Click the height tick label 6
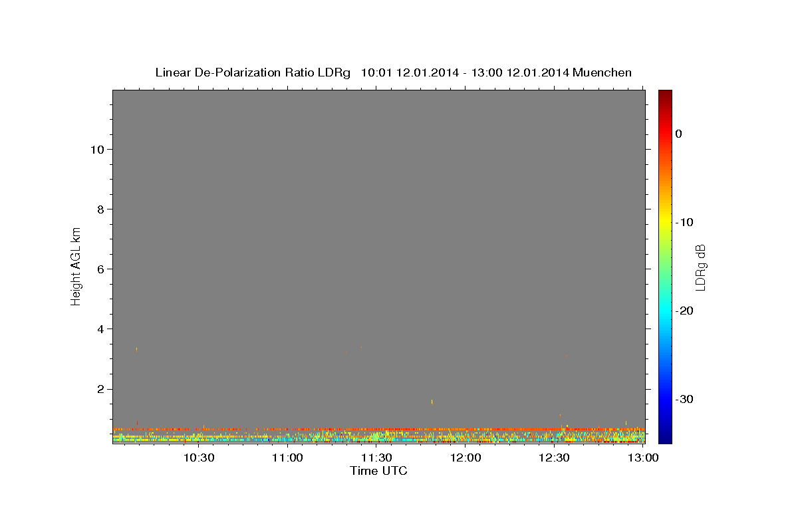This screenshot has height=532, width=798. point(100,269)
